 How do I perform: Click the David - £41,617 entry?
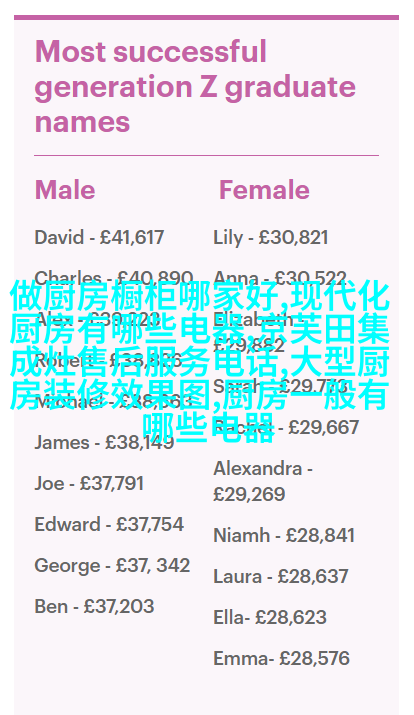pyautogui.click(x=99, y=238)
